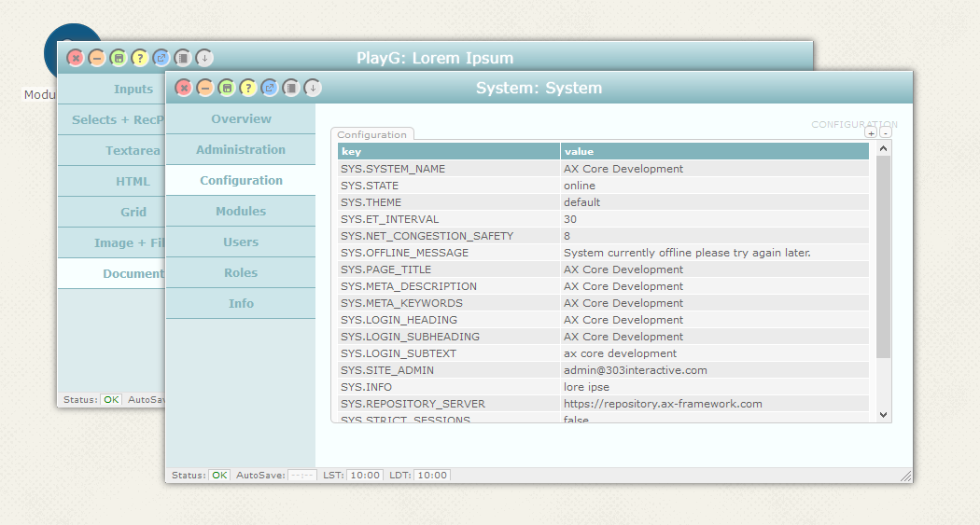The width and height of the screenshot is (980, 525).
Task: Click the green save icon in System window
Action: pos(227,88)
